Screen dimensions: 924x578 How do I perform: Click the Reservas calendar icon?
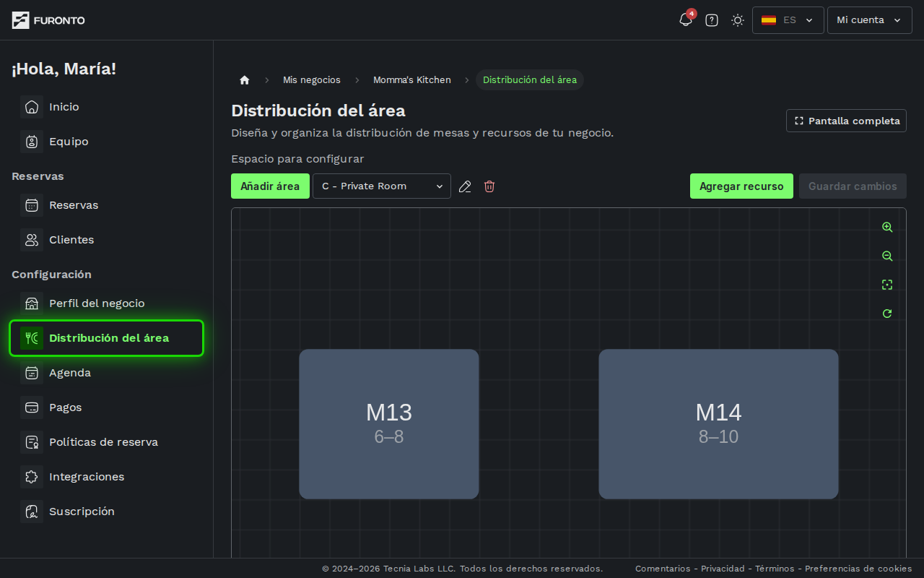pyautogui.click(x=32, y=205)
